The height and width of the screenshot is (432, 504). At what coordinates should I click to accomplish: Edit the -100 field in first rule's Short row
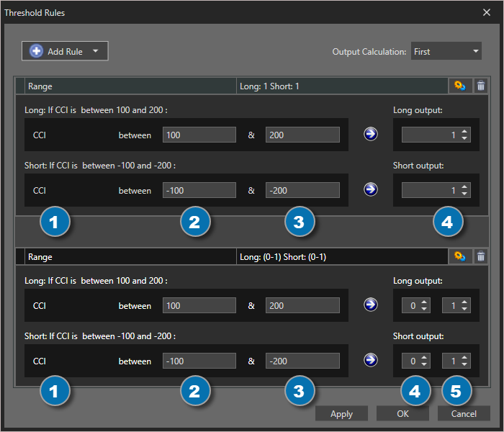point(199,190)
